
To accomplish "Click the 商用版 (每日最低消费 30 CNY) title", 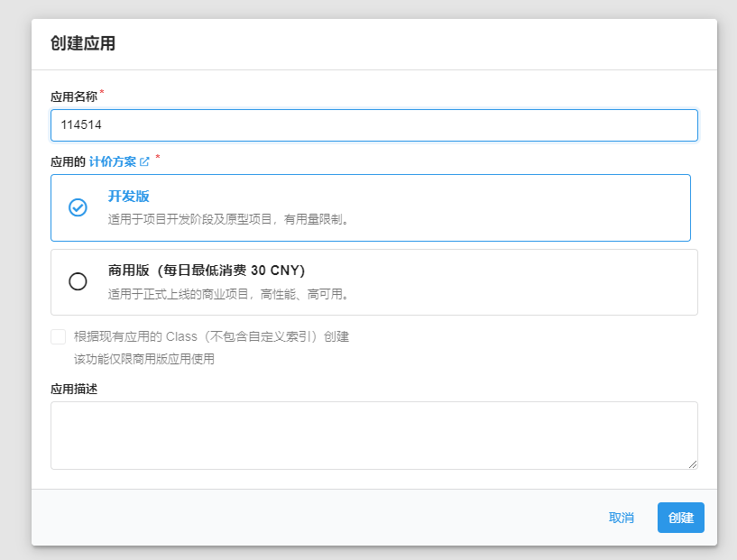I will pos(207,271).
